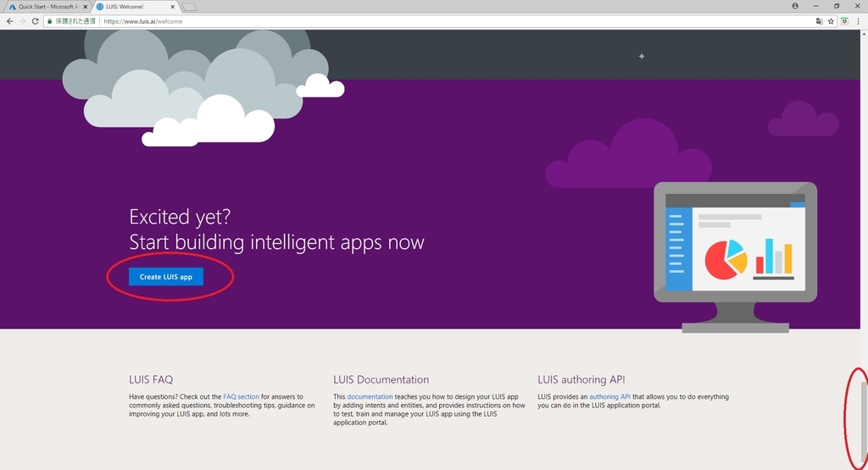
Task: Open the documentation link
Action: pos(370,396)
